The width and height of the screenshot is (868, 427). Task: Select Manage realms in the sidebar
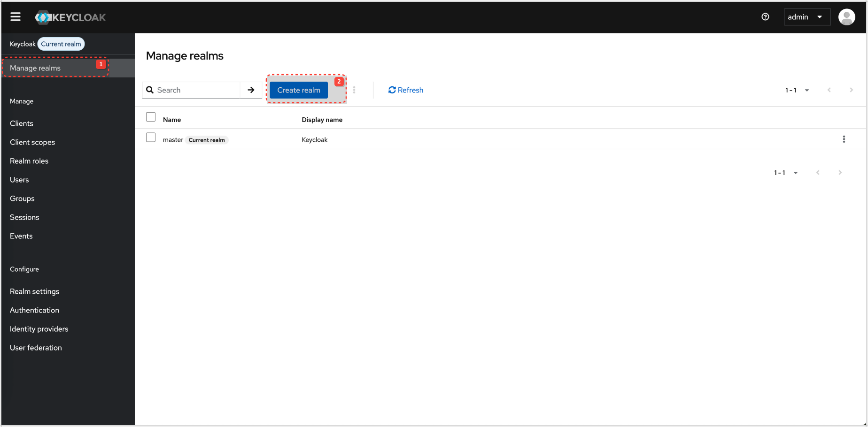pos(35,68)
